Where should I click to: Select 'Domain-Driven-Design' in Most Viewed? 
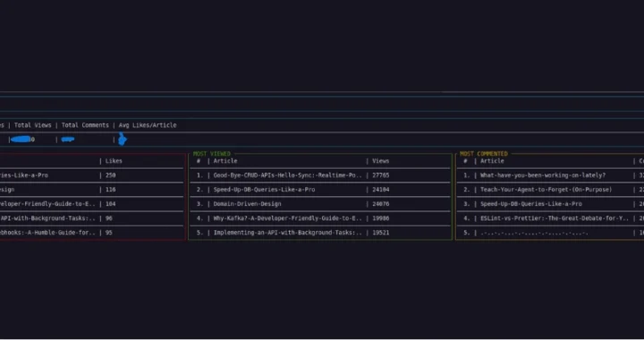coord(247,204)
